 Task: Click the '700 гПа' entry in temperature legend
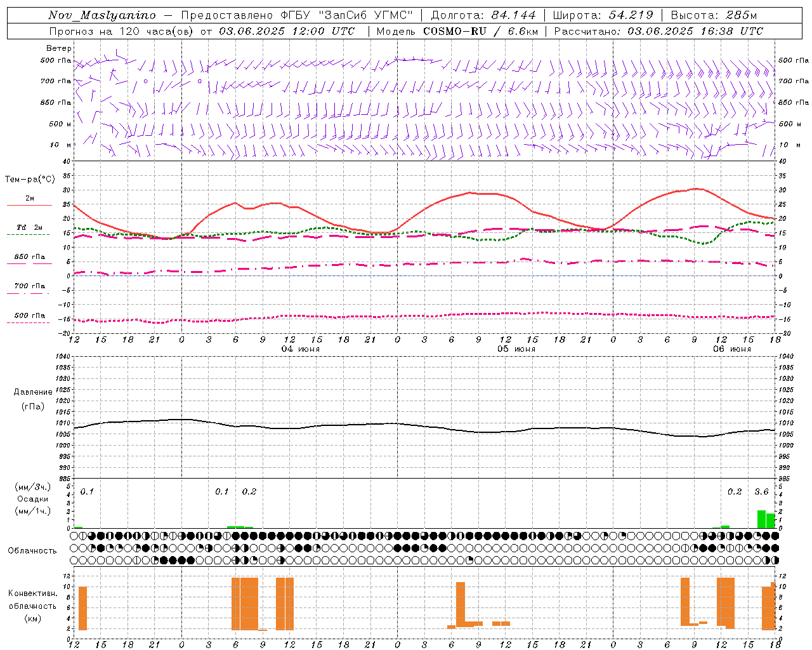30,286
